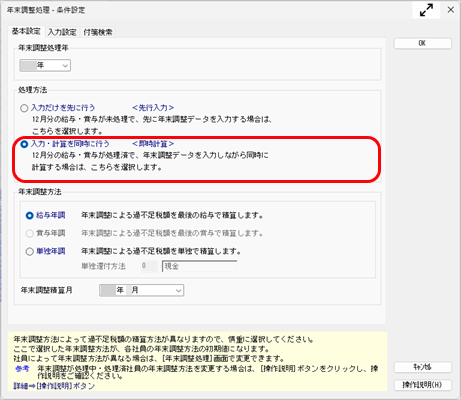Click the 単独還付方法 code field showing 0
Viewport: 461px width, 400px height.
(x=149, y=266)
